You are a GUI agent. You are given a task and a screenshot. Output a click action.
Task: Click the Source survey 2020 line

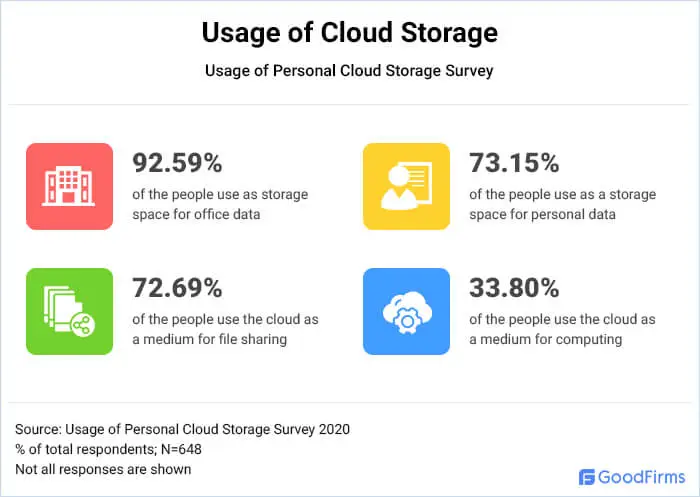click(x=183, y=429)
